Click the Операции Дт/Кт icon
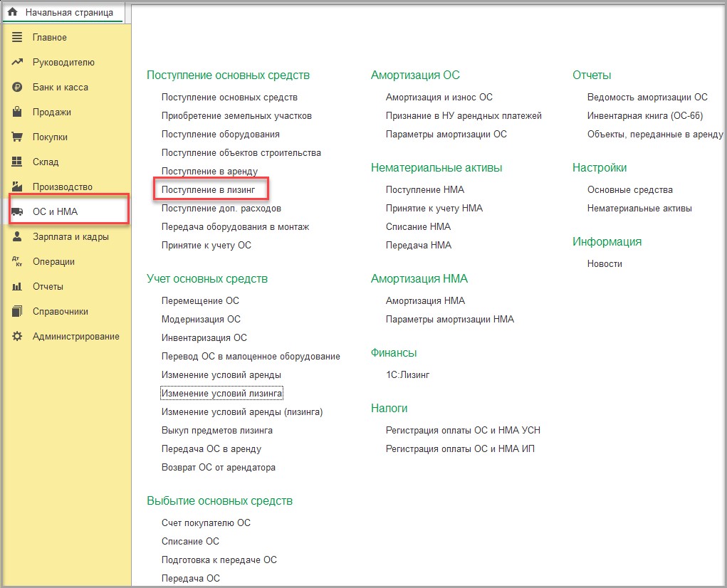Screen dimensions: 727x588 [17, 261]
